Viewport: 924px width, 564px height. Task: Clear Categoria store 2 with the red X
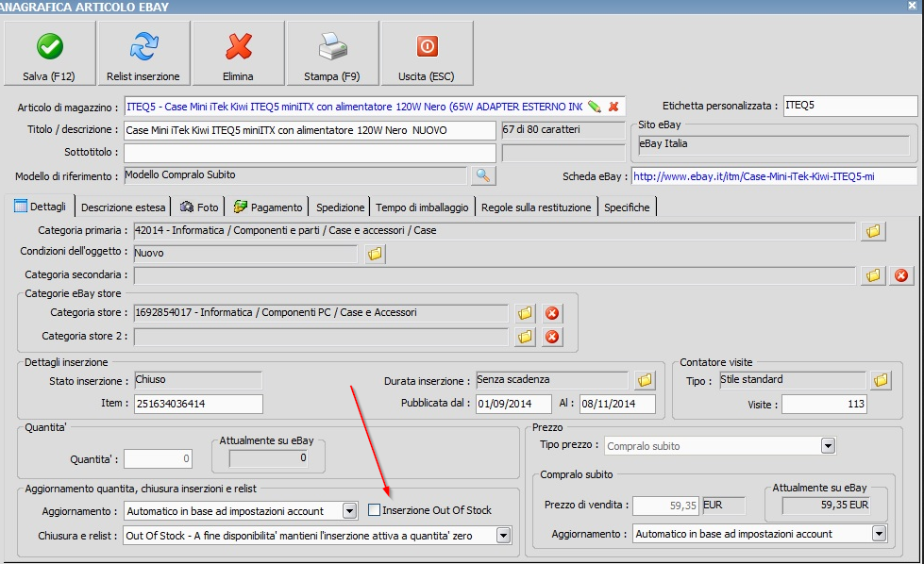point(551,337)
